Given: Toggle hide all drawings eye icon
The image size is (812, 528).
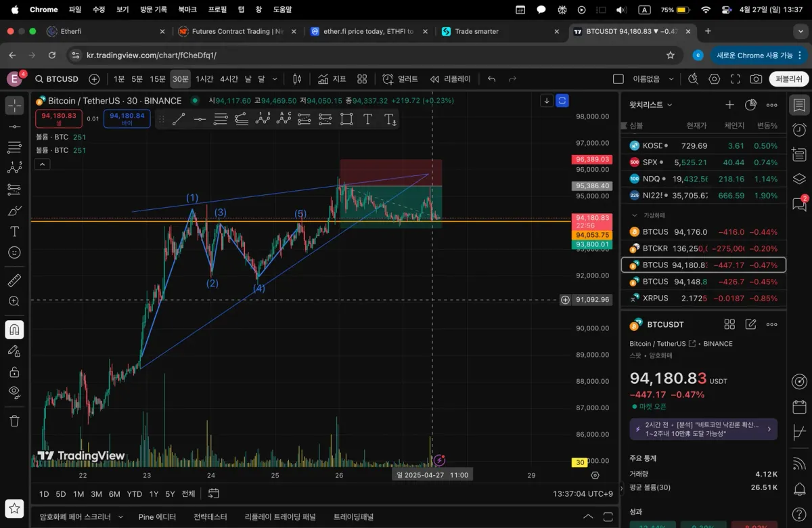Looking at the screenshot, I should pos(14,392).
